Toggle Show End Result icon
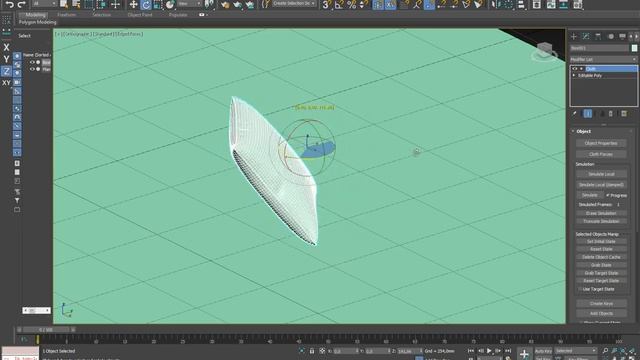Image resolution: width=640 pixels, height=360 pixels. coord(588,113)
